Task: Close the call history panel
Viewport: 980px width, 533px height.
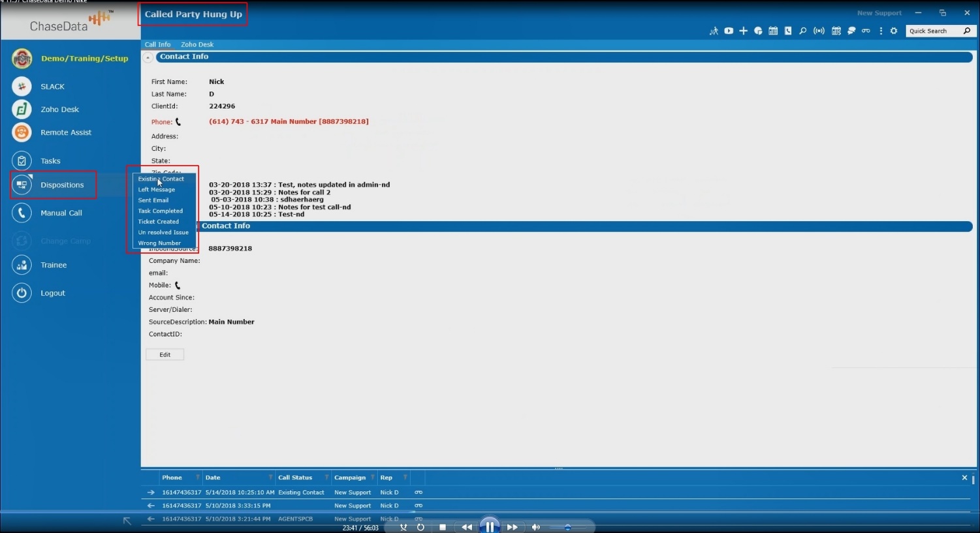Action: (x=964, y=478)
